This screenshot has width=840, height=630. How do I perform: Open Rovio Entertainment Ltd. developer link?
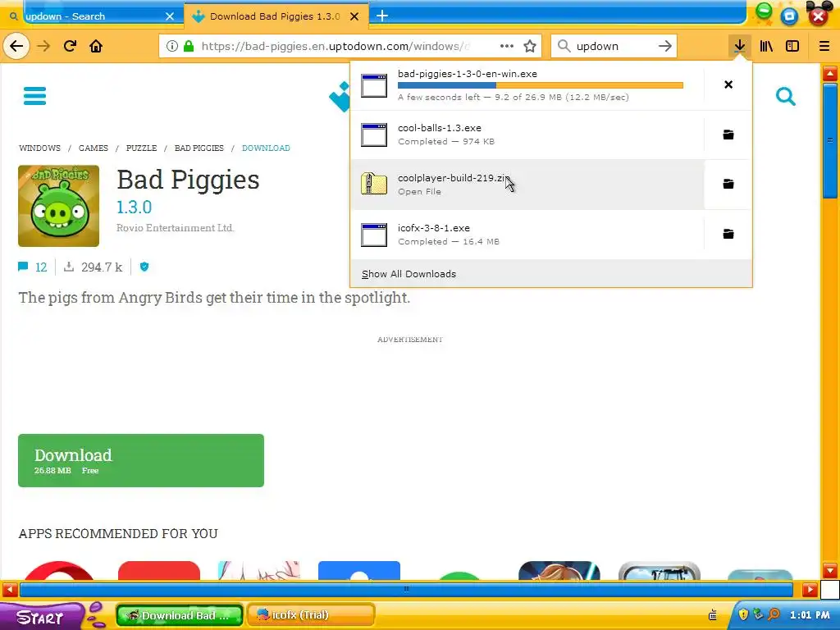176,228
